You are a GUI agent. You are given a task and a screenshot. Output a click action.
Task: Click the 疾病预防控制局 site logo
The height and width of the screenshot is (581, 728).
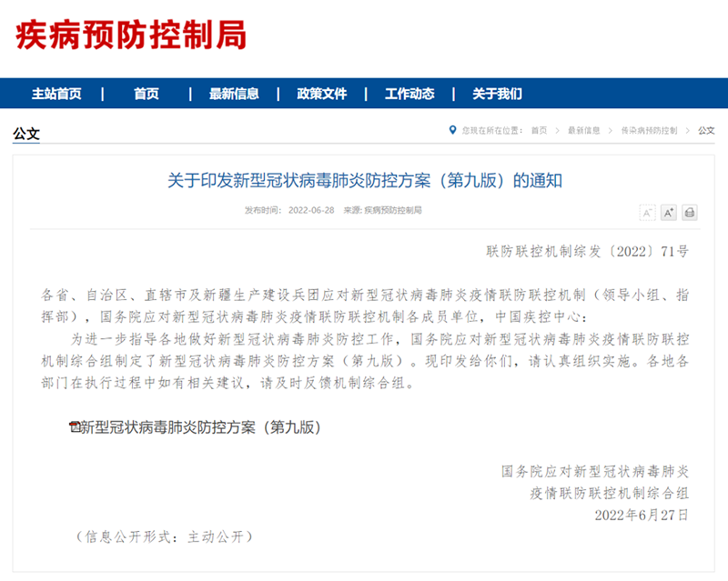131,35
